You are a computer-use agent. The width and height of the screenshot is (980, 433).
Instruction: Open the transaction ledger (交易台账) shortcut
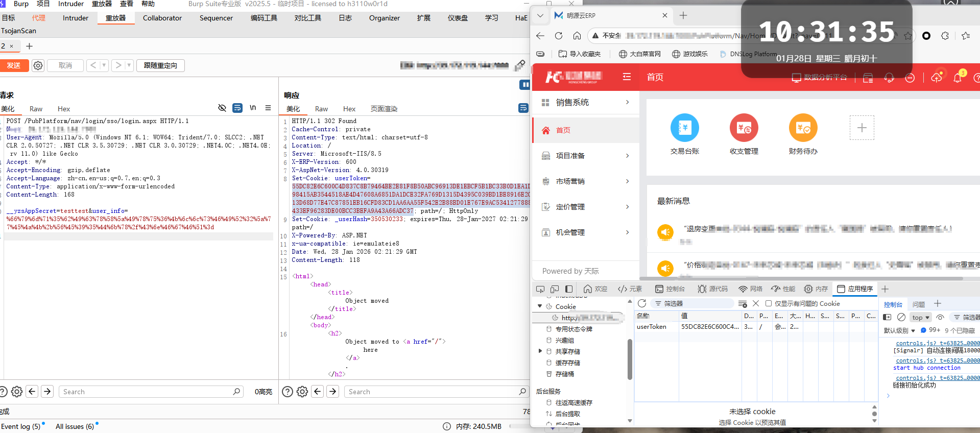pos(685,134)
